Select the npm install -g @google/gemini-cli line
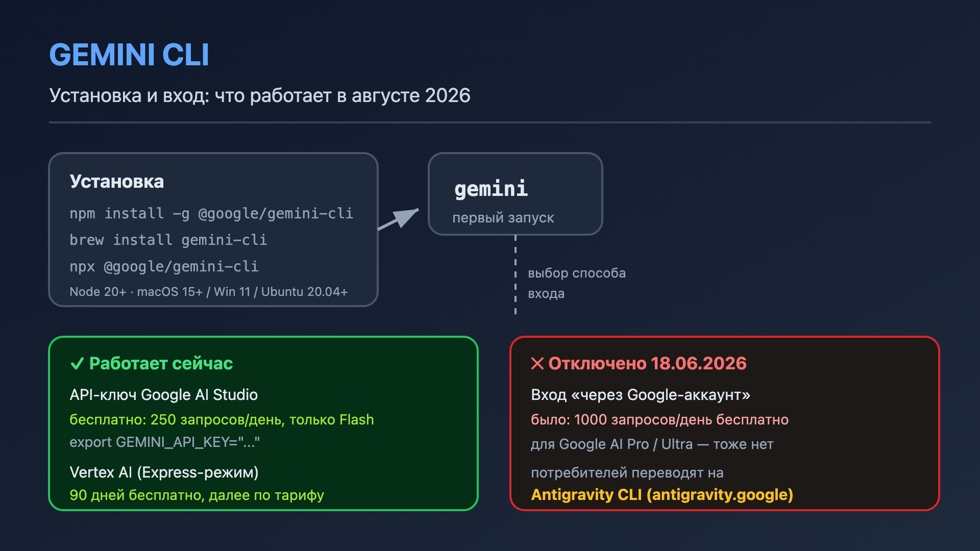Image resolution: width=980 pixels, height=551 pixels. click(211, 213)
